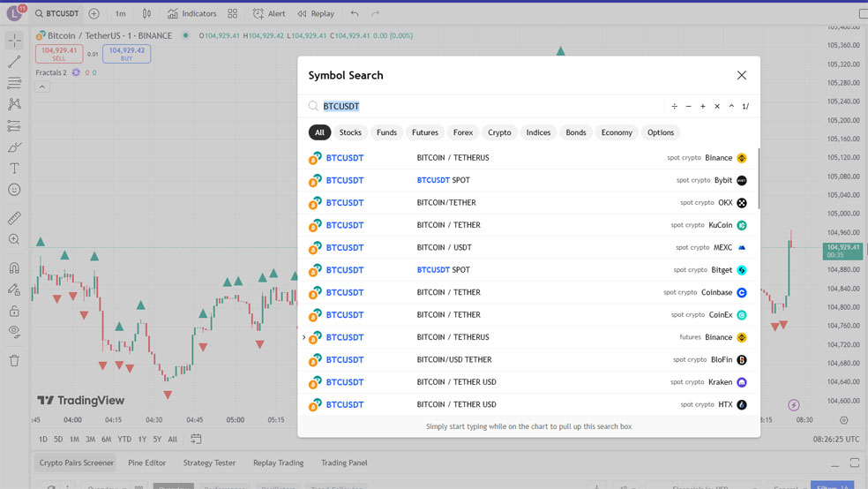868x489 pixels.
Task: Select the All filter tab
Action: [x=320, y=132]
